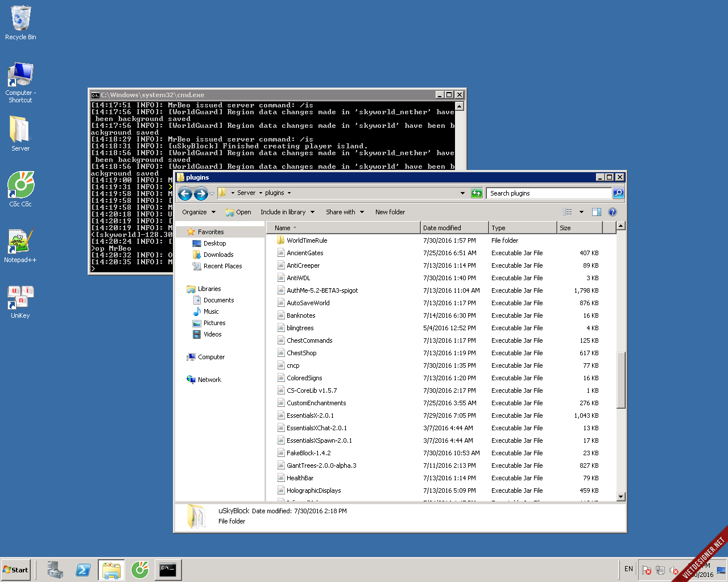
Task: Toggle the preview pane icon
Action: click(596, 212)
